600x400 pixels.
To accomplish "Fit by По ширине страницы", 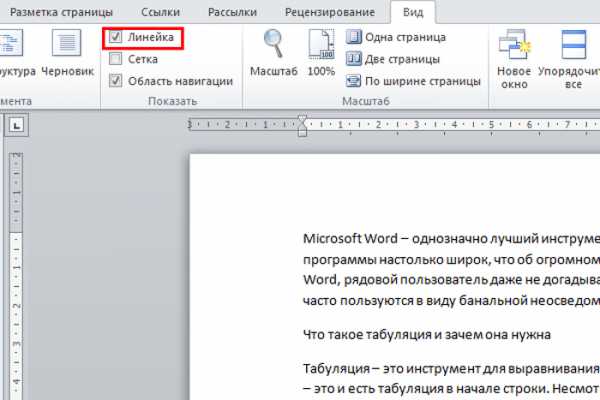I will pyautogui.click(x=413, y=81).
